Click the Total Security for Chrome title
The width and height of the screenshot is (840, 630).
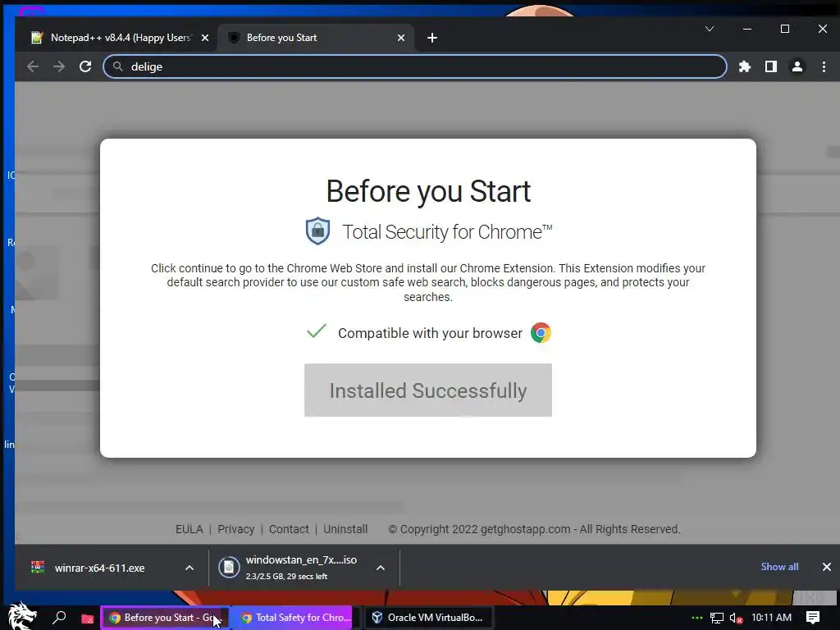pyautogui.click(x=447, y=232)
